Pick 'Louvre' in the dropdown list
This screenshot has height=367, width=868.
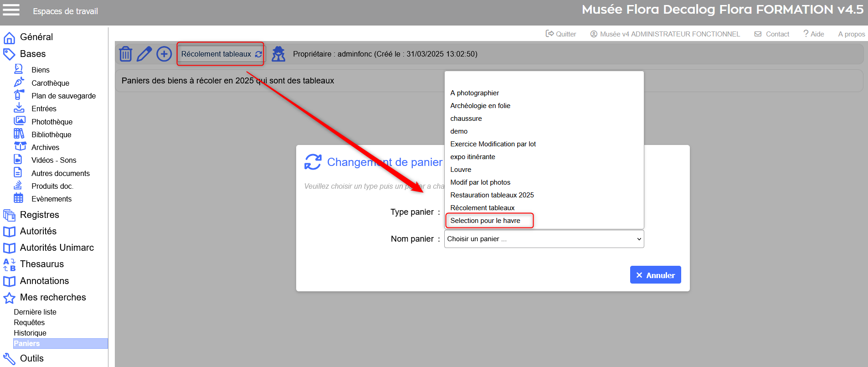tap(461, 170)
